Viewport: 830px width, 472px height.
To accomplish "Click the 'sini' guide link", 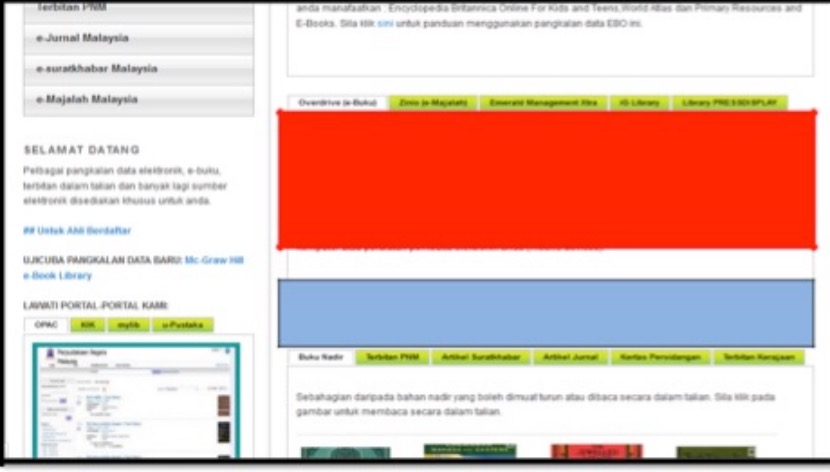I will [x=385, y=23].
